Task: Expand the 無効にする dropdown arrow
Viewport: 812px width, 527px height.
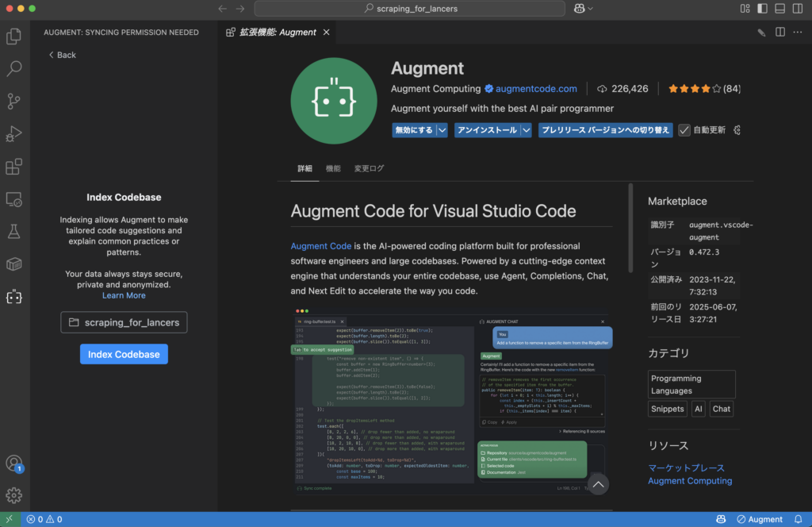Action: 442,130
